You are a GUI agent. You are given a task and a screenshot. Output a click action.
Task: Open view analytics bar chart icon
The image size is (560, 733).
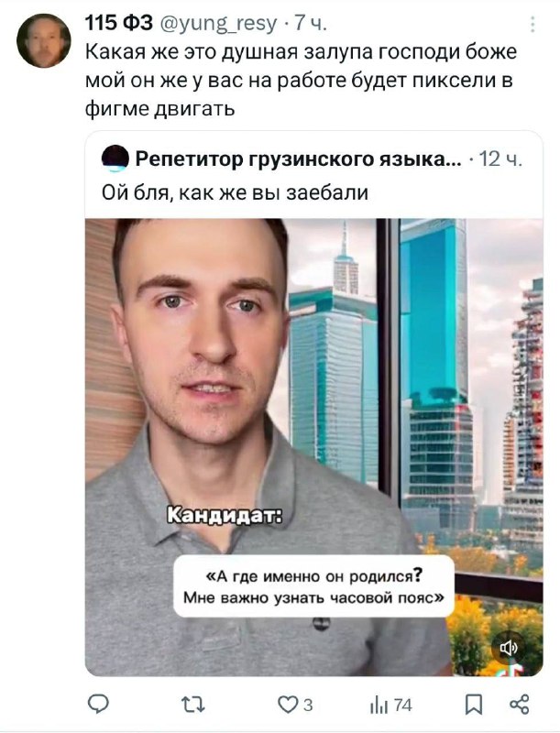point(379,705)
